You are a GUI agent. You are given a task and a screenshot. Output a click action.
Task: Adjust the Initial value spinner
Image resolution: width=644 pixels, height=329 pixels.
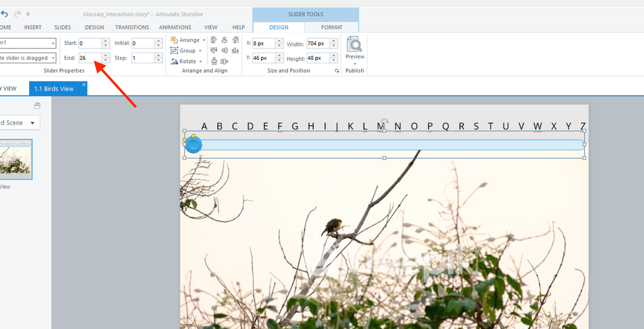point(159,43)
